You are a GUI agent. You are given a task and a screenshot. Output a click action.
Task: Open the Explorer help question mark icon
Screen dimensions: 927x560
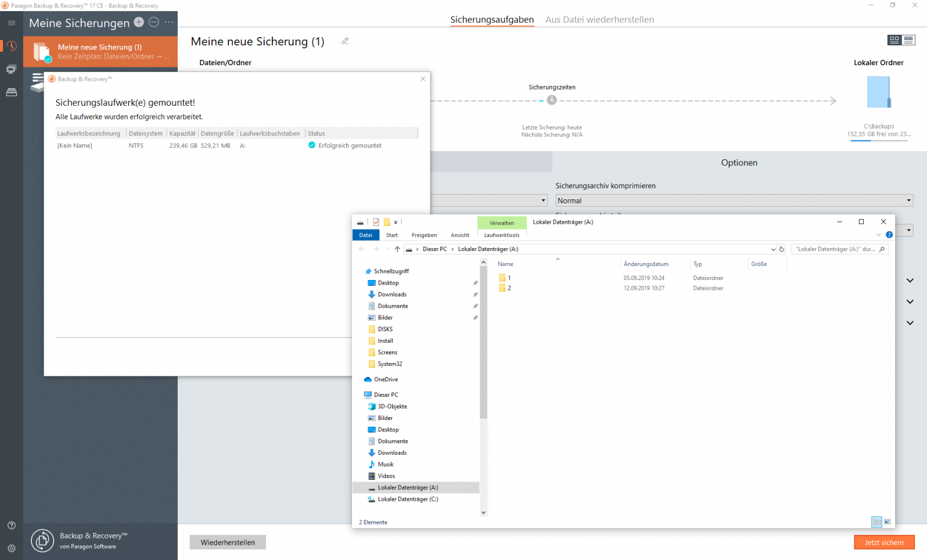click(x=889, y=235)
